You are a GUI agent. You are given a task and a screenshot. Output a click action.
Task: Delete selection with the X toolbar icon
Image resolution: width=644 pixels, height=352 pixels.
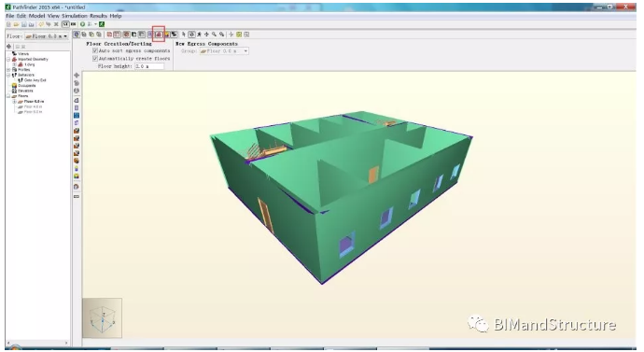point(56,24)
